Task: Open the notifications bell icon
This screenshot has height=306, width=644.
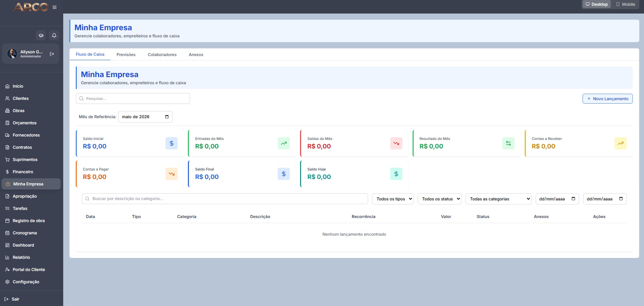Action: 54,35
